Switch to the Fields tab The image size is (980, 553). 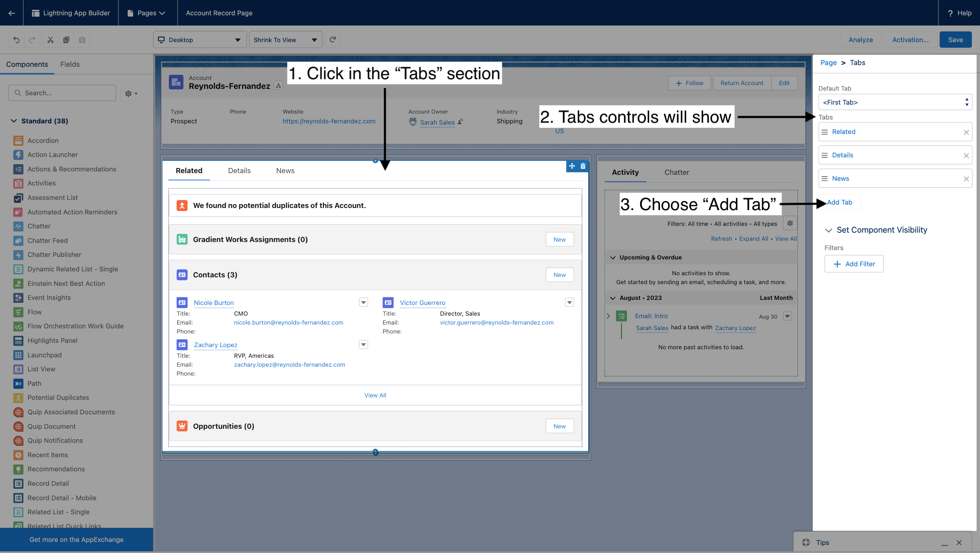click(70, 64)
